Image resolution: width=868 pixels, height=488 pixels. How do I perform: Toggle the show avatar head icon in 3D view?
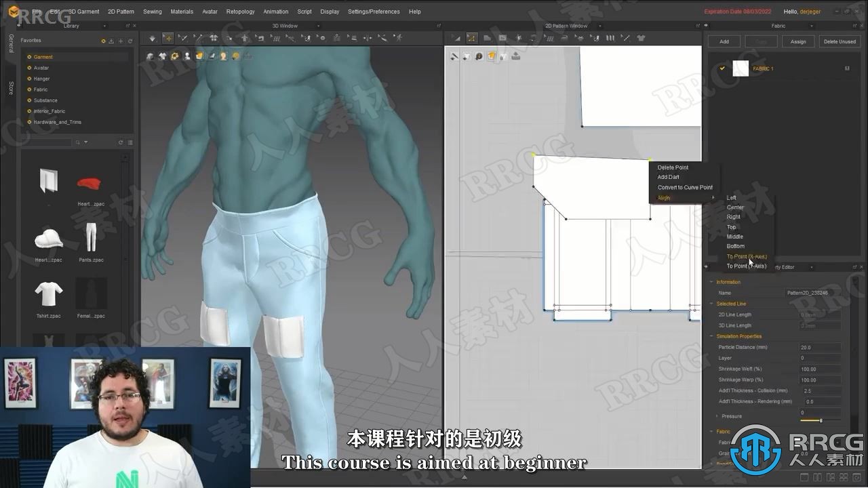[223, 56]
